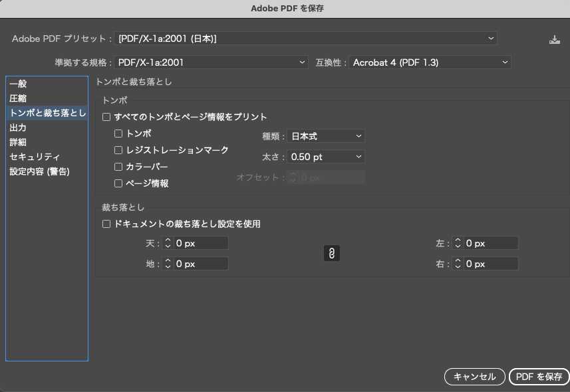The height and width of the screenshot is (392, 570).
Task: Open the Adobe PDF プリセット dropdown
Action: tap(306, 39)
